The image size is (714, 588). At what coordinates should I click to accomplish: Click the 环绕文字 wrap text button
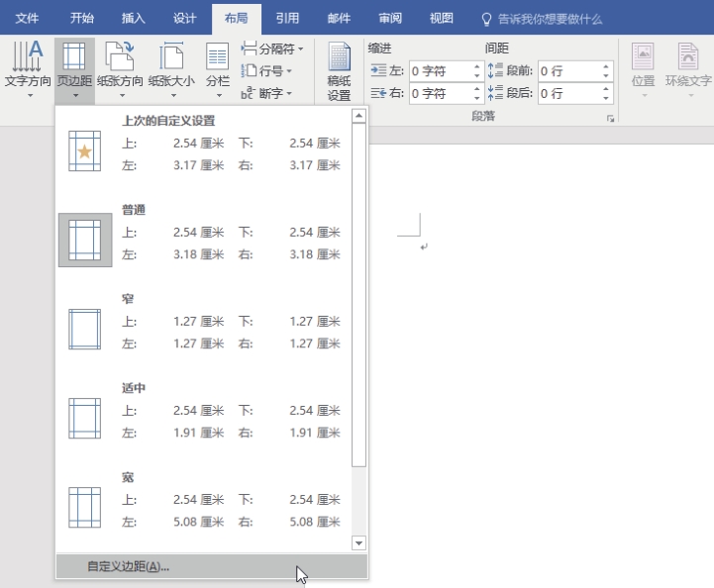tap(688, 69)
